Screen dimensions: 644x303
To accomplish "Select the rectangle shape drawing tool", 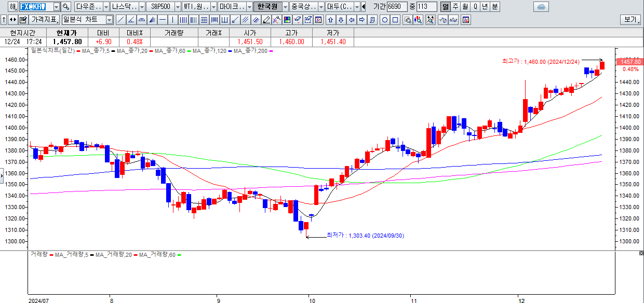I will [395, 20].
